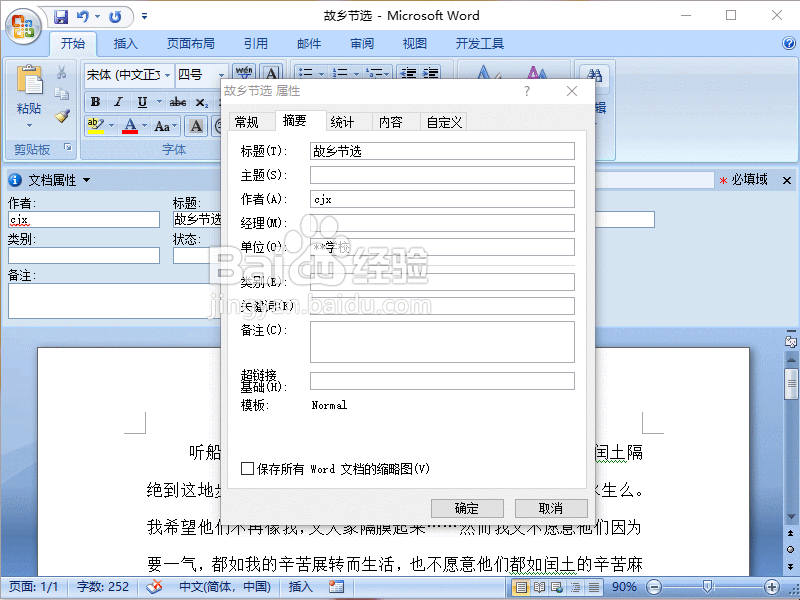Screen dimensions: 800x600
Task: Switch to Page Layout (页面布局) ribbon tab
Action: [191, 44]
